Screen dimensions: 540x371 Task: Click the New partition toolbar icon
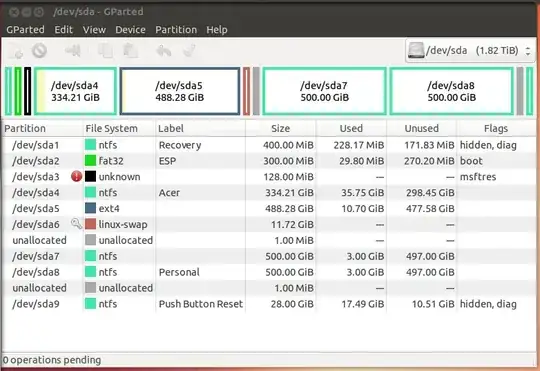coord(16,51)
